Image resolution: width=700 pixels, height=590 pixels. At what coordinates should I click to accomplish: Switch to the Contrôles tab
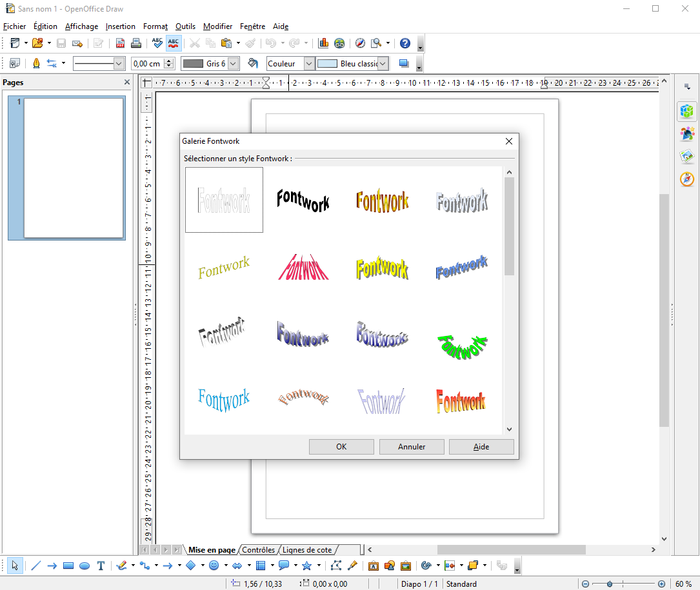click(x=258, y=550)
